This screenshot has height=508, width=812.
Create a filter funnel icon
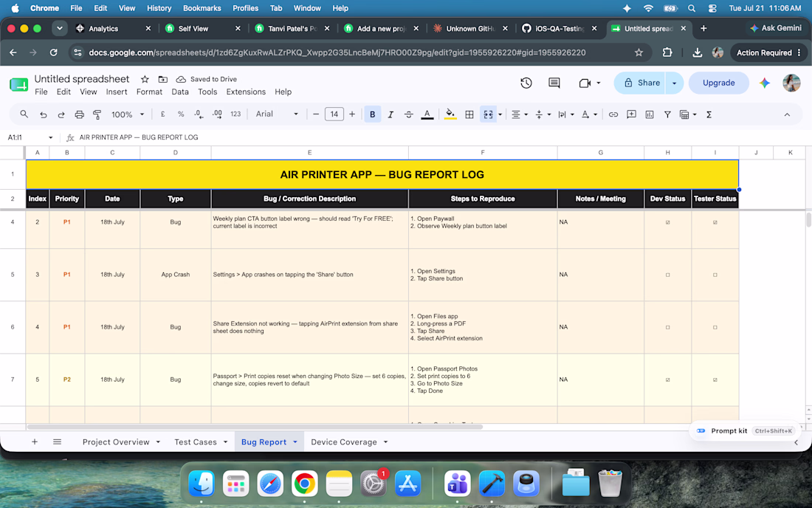point(667,114)
